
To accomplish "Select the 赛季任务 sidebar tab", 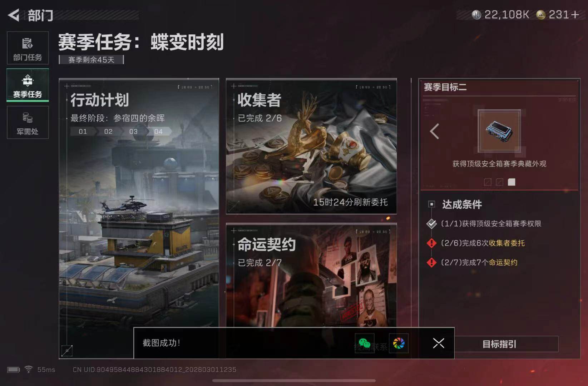I will (x=28, y=85).
